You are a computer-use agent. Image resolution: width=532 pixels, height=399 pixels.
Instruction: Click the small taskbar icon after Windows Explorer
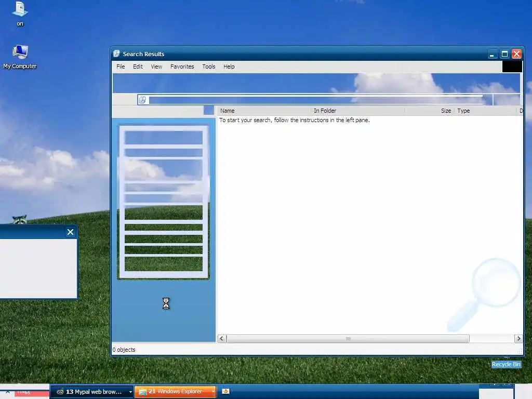[x=225, y=391]
